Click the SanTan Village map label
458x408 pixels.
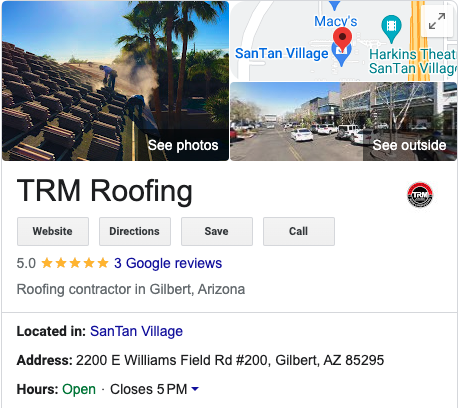282,53
